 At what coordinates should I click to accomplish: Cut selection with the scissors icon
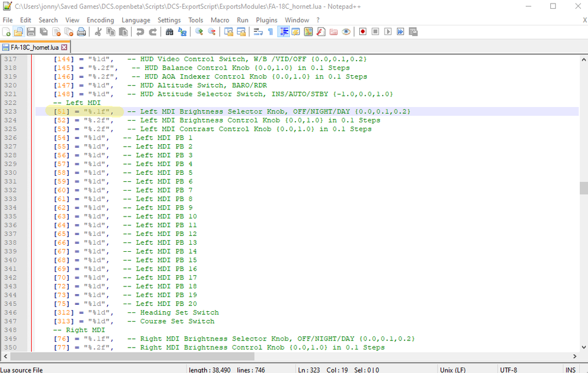98,32
